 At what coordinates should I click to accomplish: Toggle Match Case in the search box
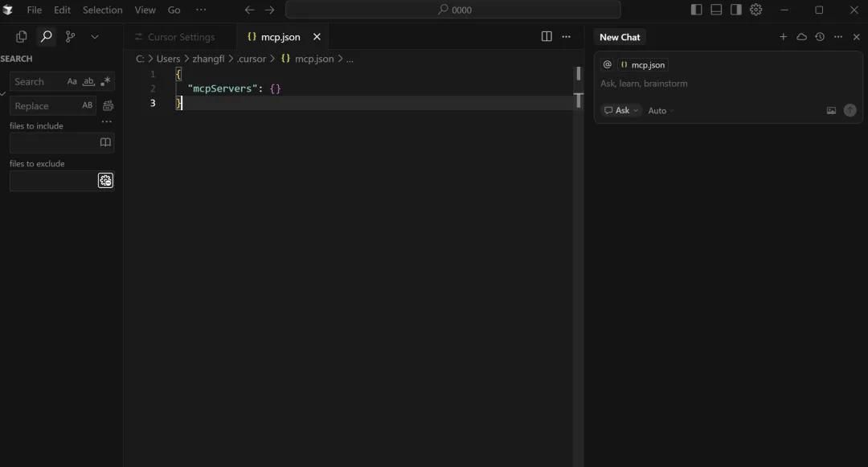72,82
